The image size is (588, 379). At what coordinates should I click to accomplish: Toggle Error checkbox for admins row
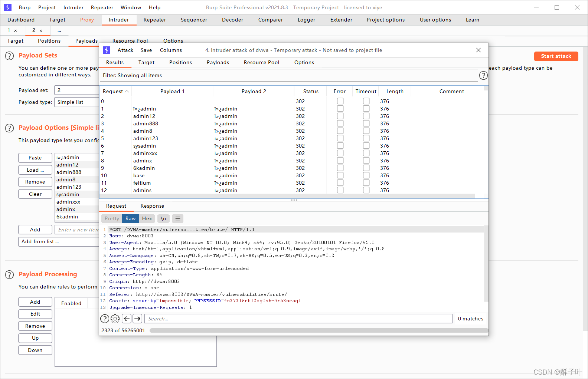coord(340,190)
